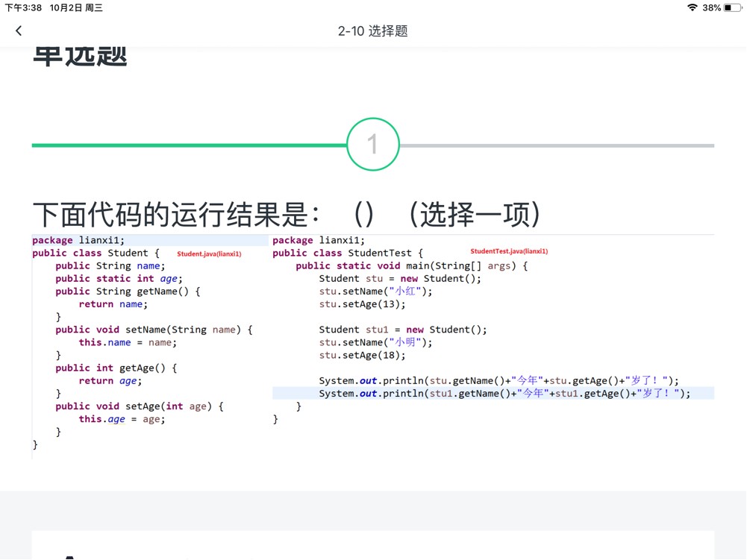
Task: Tap the red label "Student.java(lianxi1)"
Action: click(x=209, y=254)
